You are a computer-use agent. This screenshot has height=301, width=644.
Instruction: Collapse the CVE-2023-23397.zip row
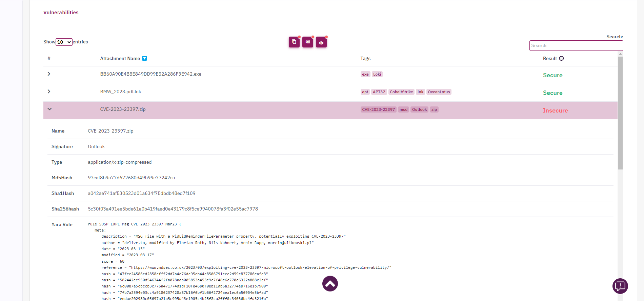pos(49,109)
